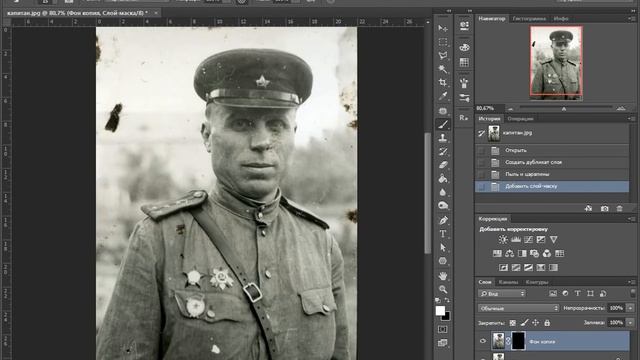Viewport: 640px width, 360px height.
Task: Add Curves adjustment icon
Action: coord(528,240)
